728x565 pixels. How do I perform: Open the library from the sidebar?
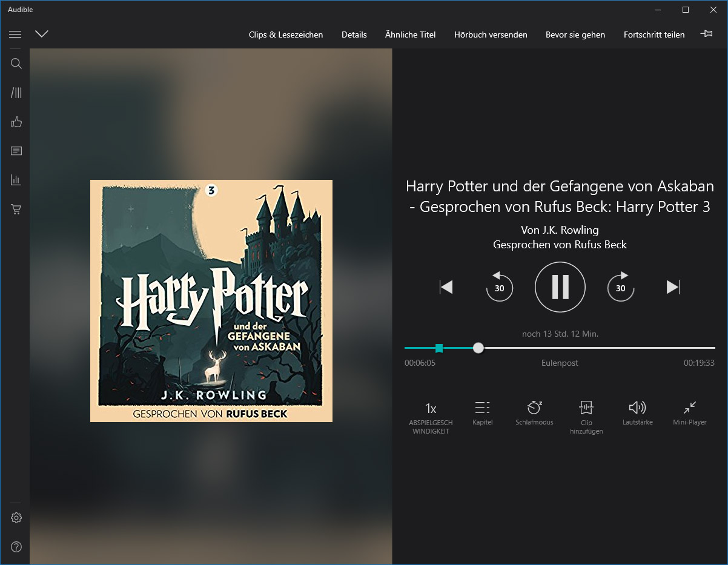(x=16, y=93)
